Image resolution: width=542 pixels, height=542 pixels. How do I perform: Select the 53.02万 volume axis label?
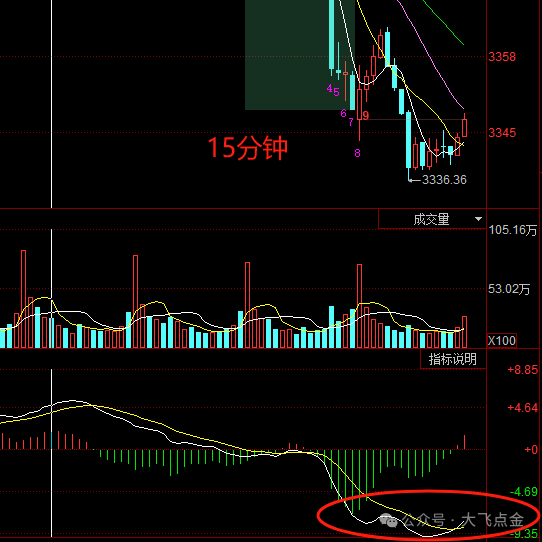[x=509, y=289]
